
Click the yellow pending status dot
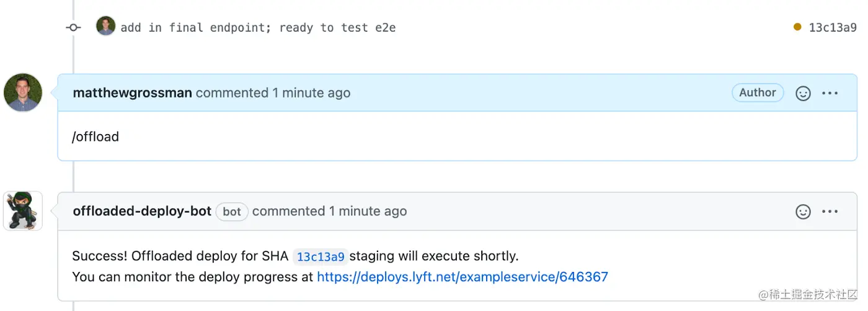click(797, 27)
